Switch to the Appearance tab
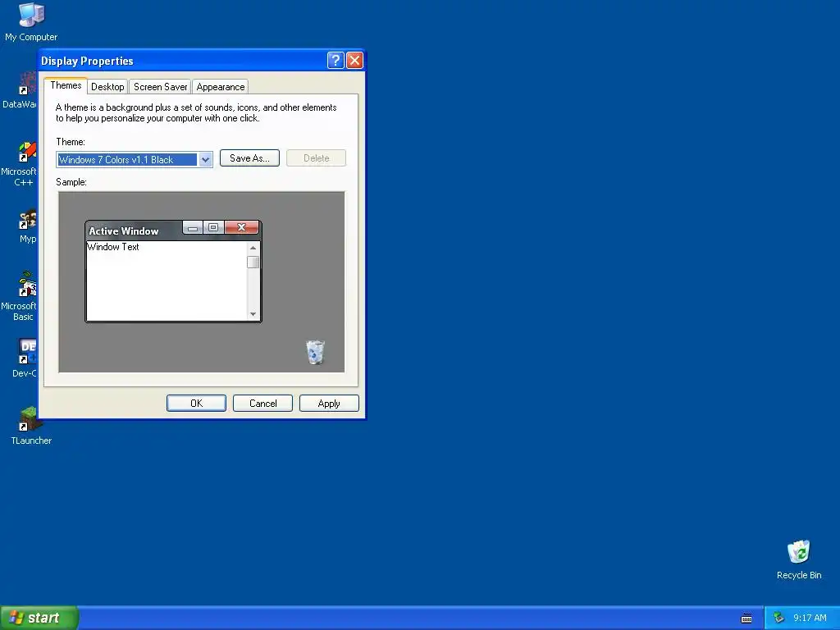The image size is (840, 630). click(x=220, y=87)
